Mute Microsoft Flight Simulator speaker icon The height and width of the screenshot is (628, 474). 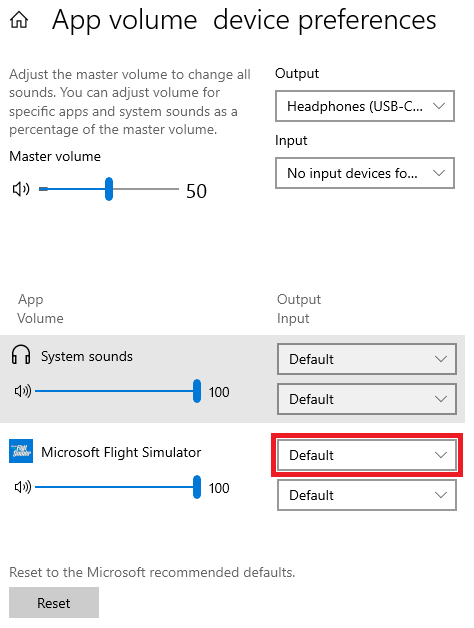click(x=22, y=487)
